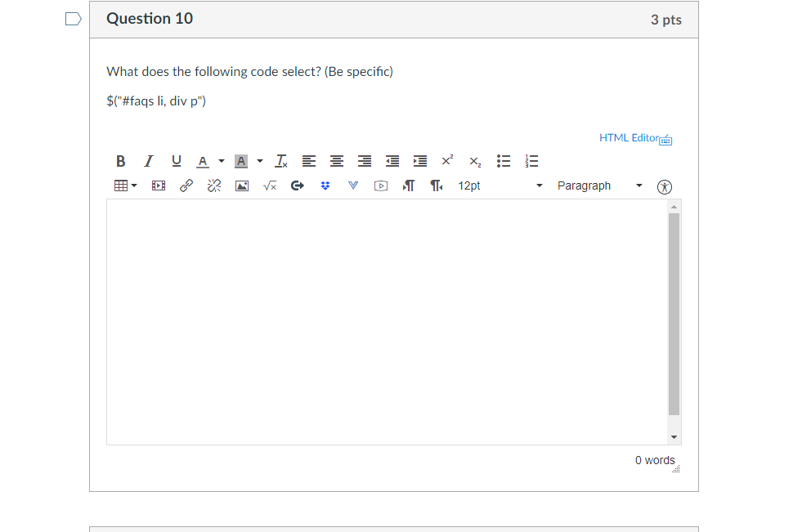
Task: Set right-to-left text direction
Action: point(437,186)
